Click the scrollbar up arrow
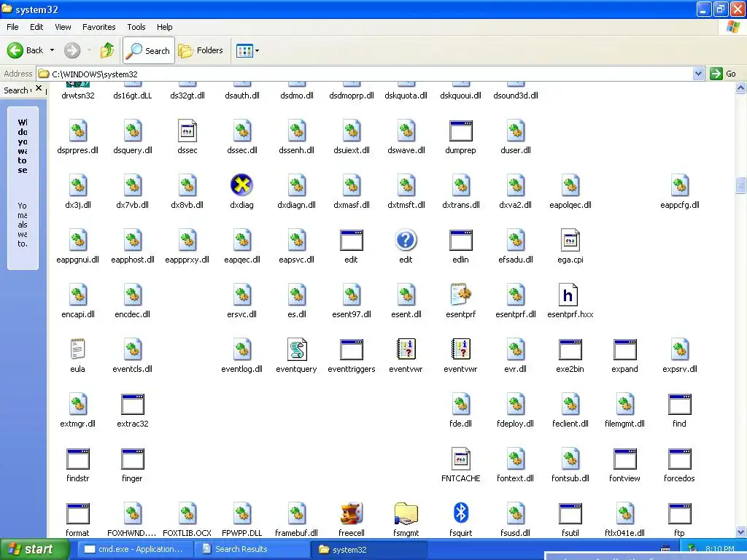The height and width of the screenshot is (560, 747). click(x=740, y=87)
